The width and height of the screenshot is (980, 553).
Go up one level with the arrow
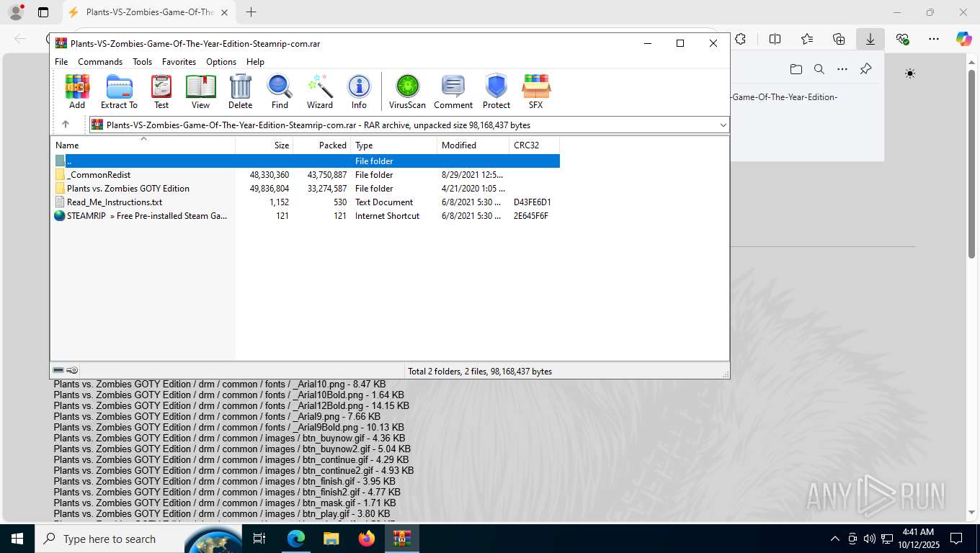[66, 125]
